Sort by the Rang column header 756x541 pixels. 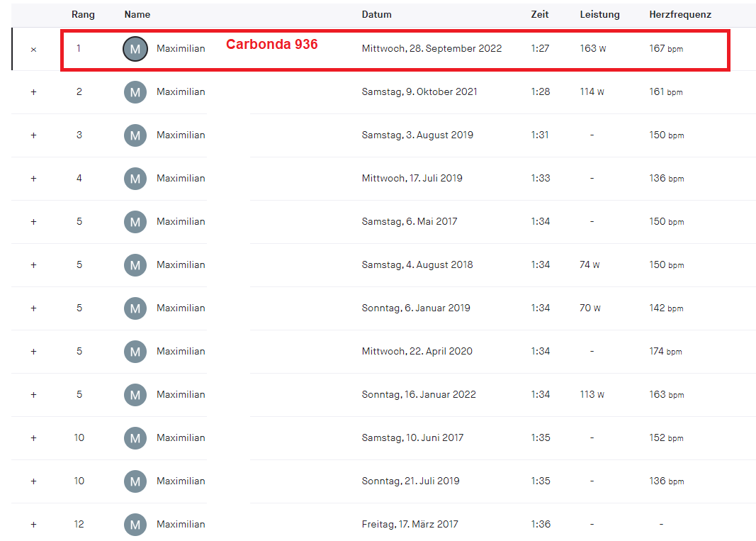pos(83,14)
